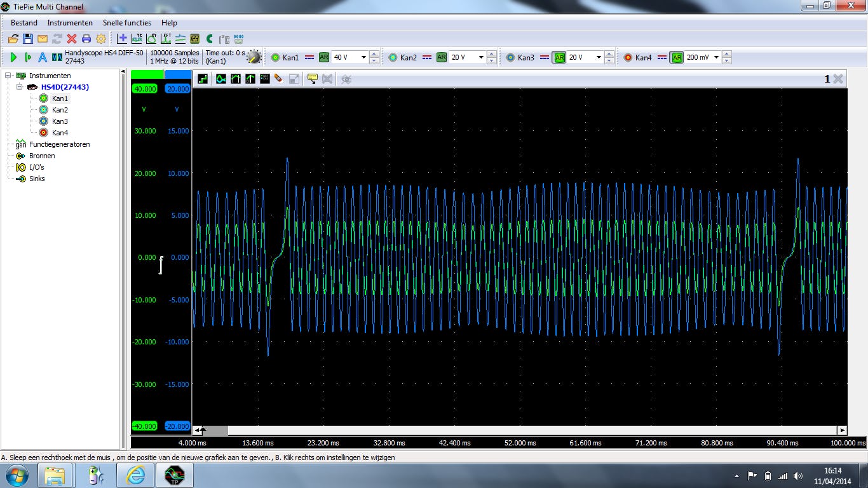Open the XY graph tool
The height and width of the screenshot is (488, 868).
coord(151,39)
